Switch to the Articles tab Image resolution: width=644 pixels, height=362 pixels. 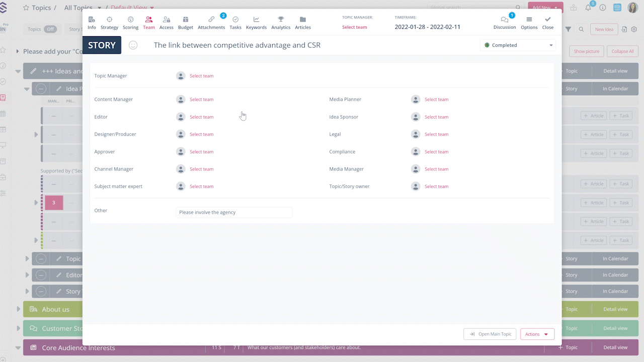click(x=302, y=20)
